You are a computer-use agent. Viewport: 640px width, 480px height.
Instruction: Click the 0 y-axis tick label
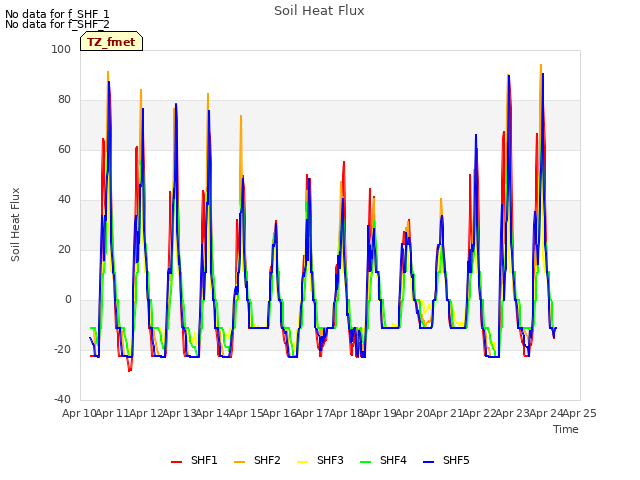point(68,300)
